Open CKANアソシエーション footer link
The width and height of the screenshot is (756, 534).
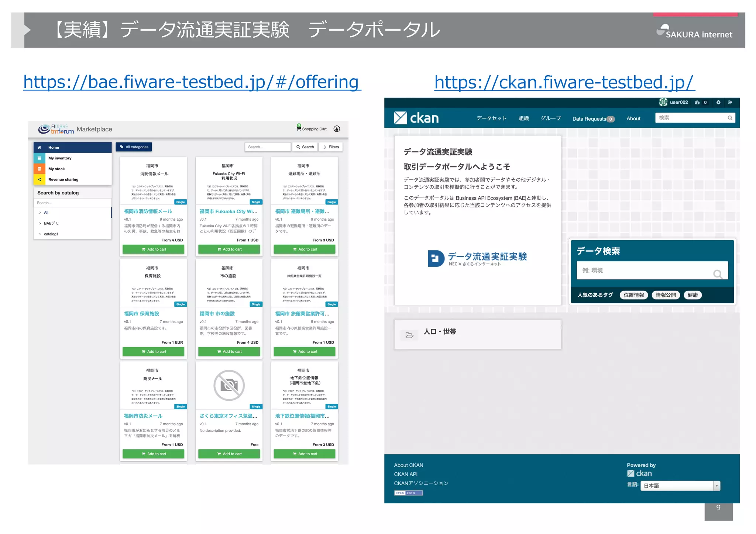coord(421,483)
